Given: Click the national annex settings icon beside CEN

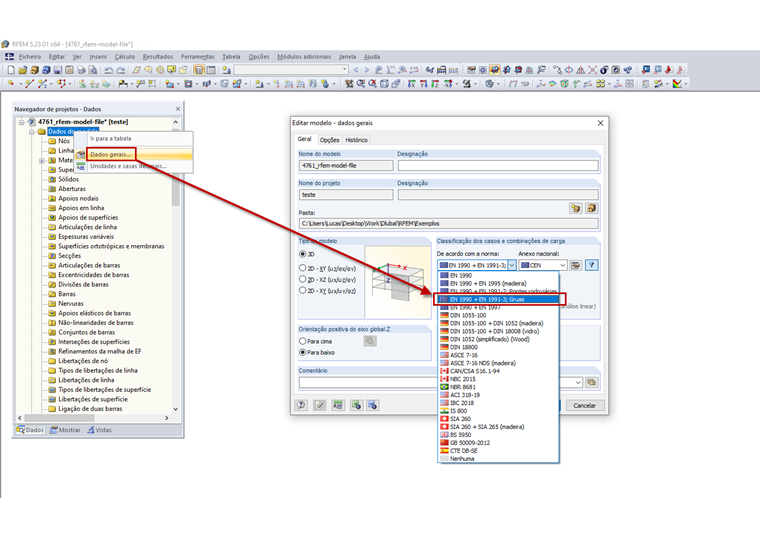Looking at the screenshot, I should 575,265.
